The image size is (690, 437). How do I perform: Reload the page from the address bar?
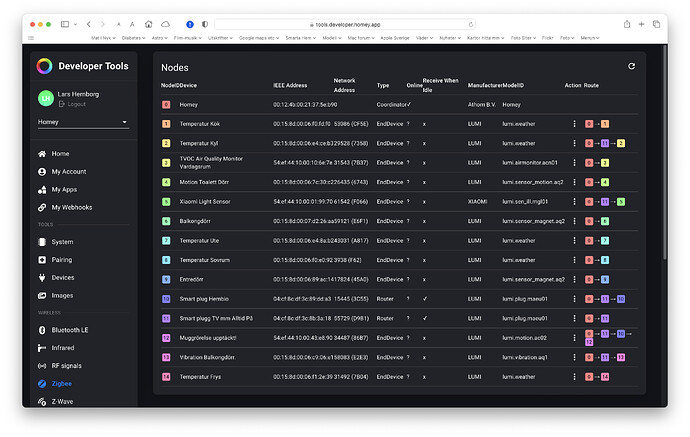(471, 24)
